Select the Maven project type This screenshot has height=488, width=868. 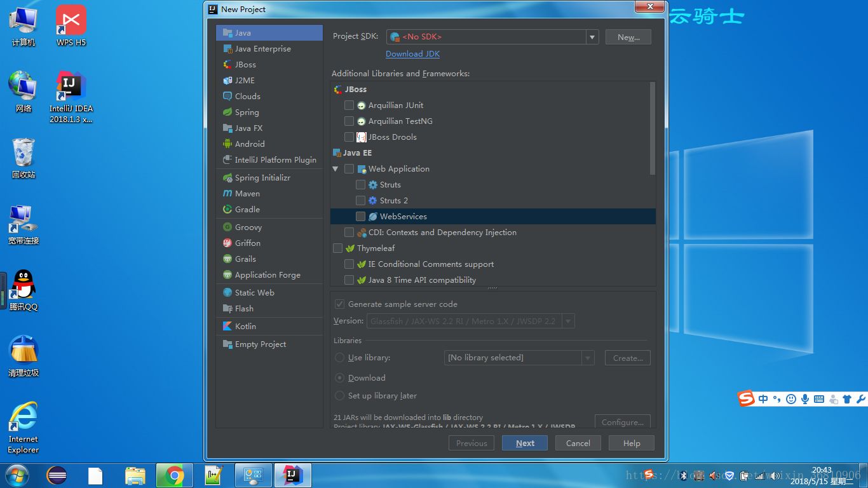pyautogui.click(x=269, y=194)
